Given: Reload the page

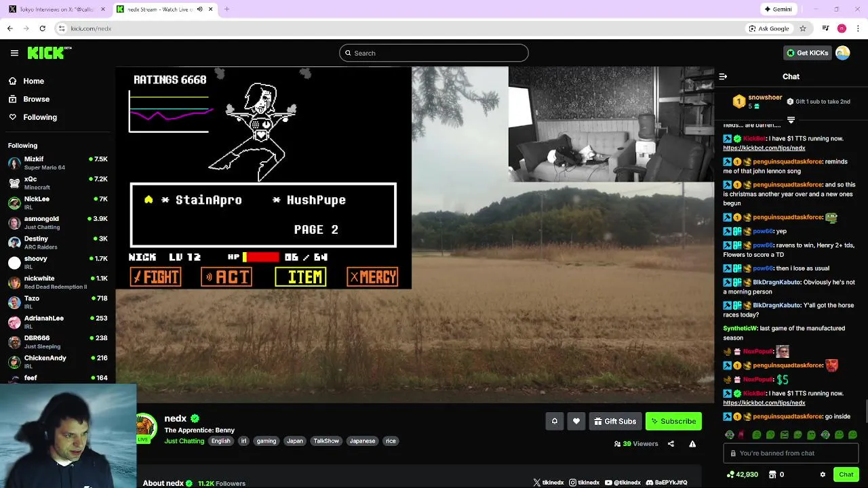Looking at the screenshot, I should pos(42,28).
